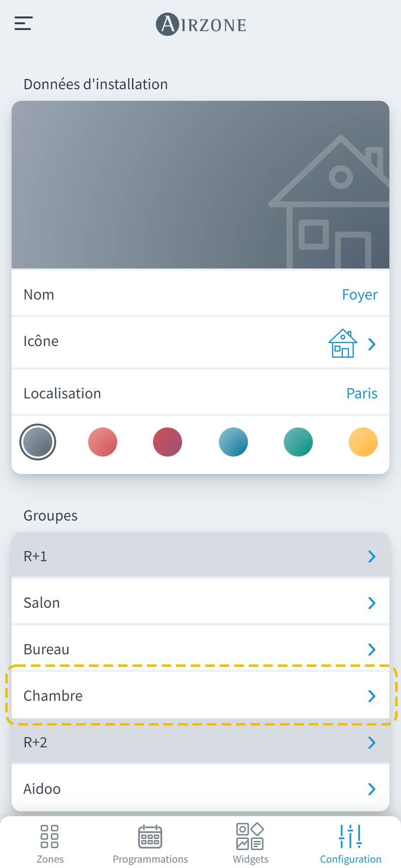This screenshot has height=868, width=401.
Task: Expand the R+1 group chevron
Action: tap(371, 556)
